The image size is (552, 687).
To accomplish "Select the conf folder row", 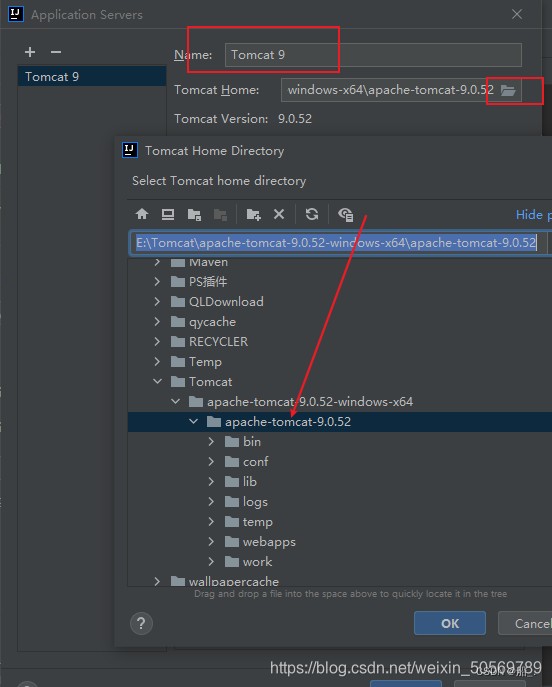I will coord(340,461).
